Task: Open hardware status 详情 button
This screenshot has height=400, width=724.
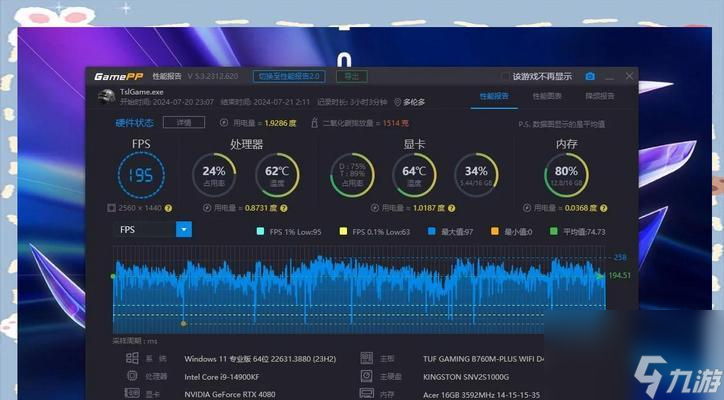Action: (x=184, y=122)
